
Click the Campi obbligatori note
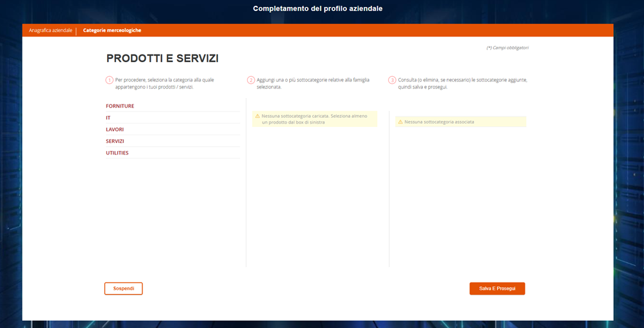pyautogui.click(x=507, y=47)
